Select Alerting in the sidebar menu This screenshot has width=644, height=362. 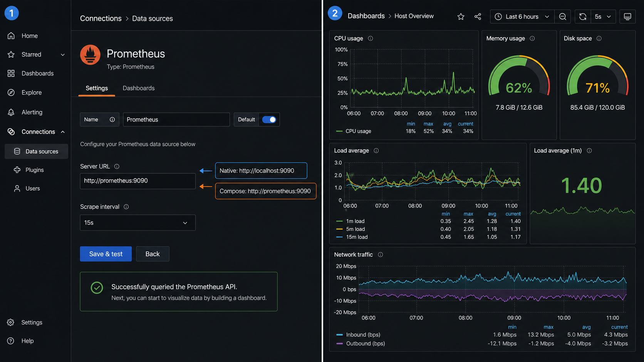(32, 112)
